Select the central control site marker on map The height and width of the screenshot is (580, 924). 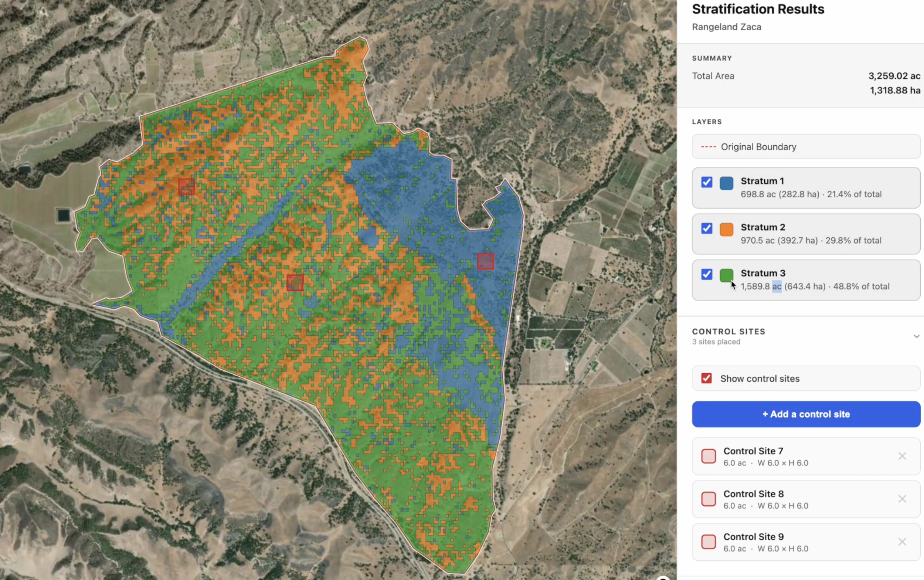point(295,283)
